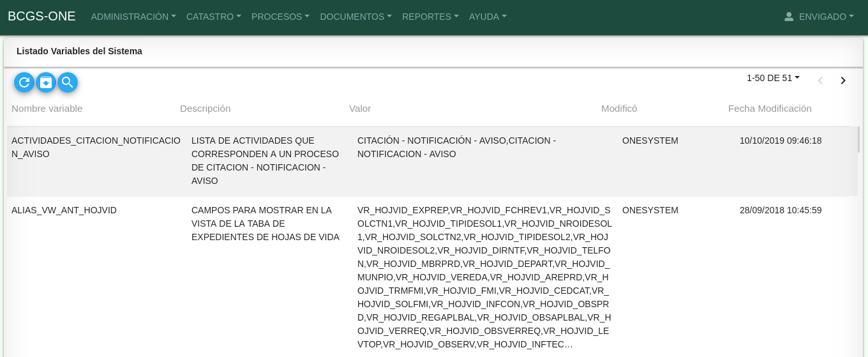Click the Valor column header
The width and height of the screenshot is (868, 357).
[x=360, y=109]
